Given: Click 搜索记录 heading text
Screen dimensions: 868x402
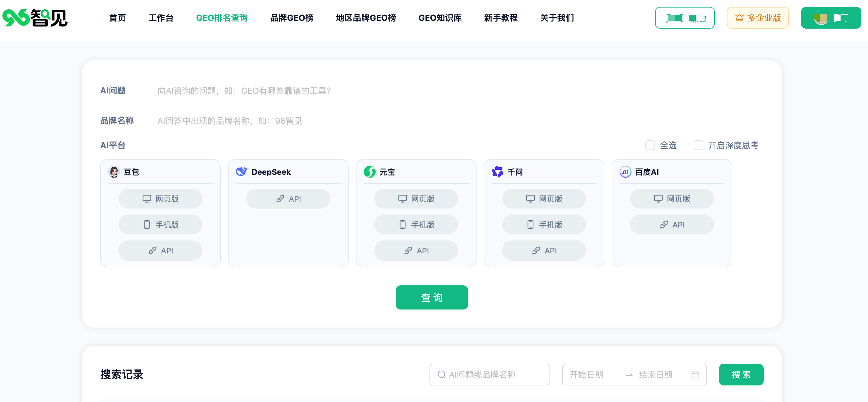Looking at the screenshot, I should [122, 374].
